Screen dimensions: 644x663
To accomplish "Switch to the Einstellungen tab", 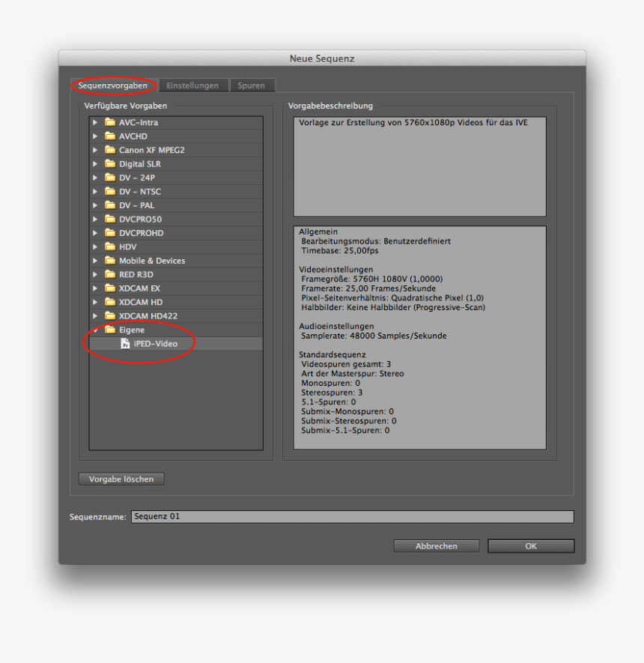I will 193,85.
